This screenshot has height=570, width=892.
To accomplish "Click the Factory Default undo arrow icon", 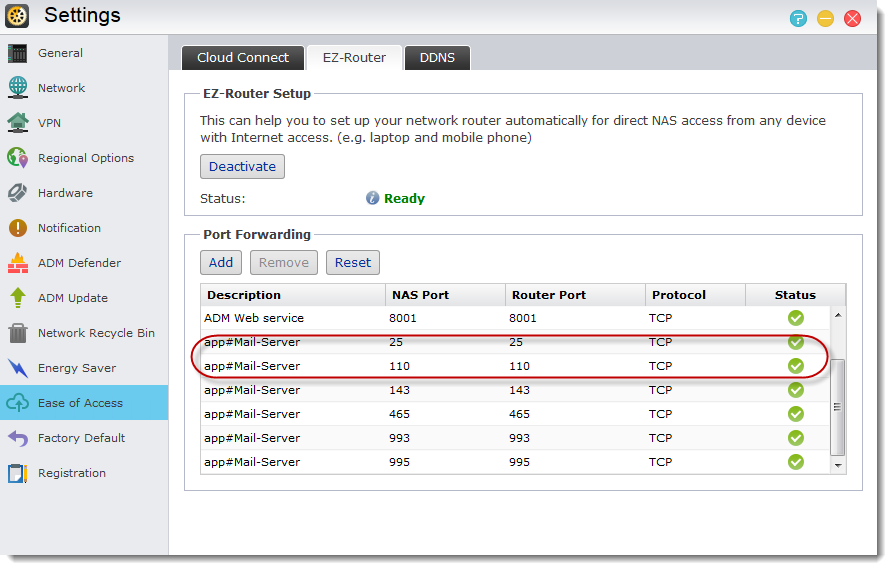I will click(x=18, y=438).
